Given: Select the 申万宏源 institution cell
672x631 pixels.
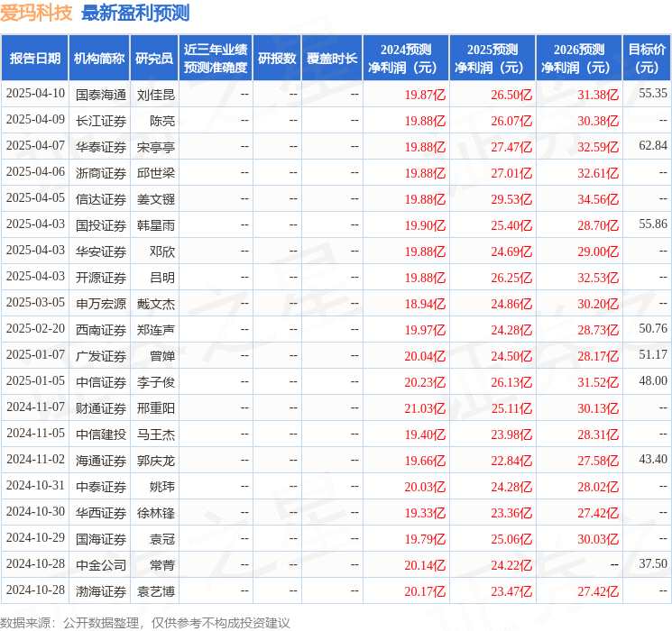Looking at the screenshot, I should [101, 304].
